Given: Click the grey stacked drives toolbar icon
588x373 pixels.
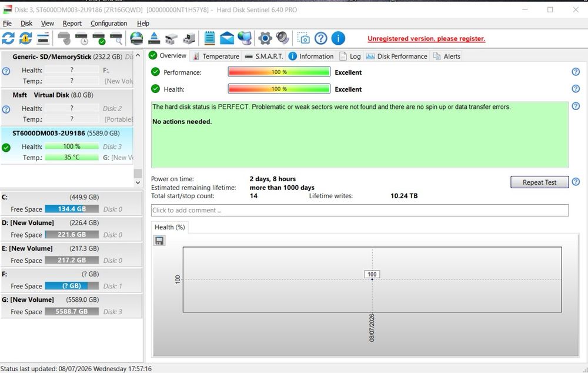Looking at the screenshot, I should 171,38.
